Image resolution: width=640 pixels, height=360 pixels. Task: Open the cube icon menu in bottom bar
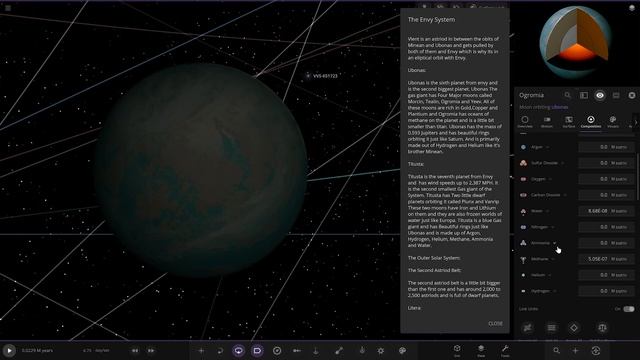(x=457, y=350)
